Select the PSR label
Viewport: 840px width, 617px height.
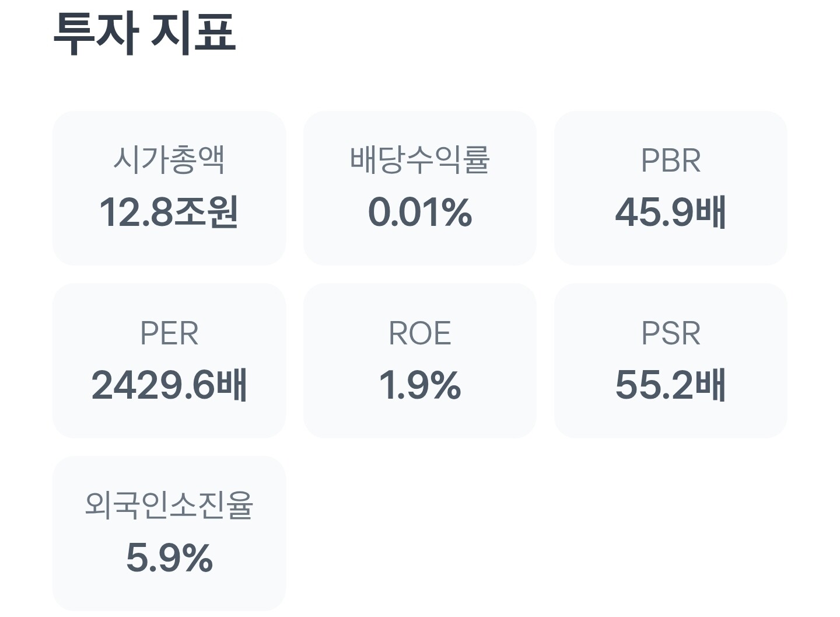[x=670, y=333]
